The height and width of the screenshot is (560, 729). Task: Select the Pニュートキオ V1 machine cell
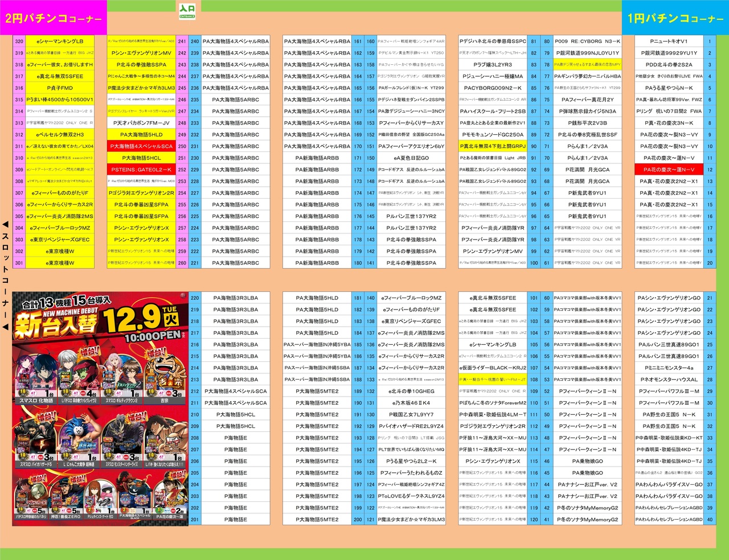pyautogui.click(x=669, y=42)
